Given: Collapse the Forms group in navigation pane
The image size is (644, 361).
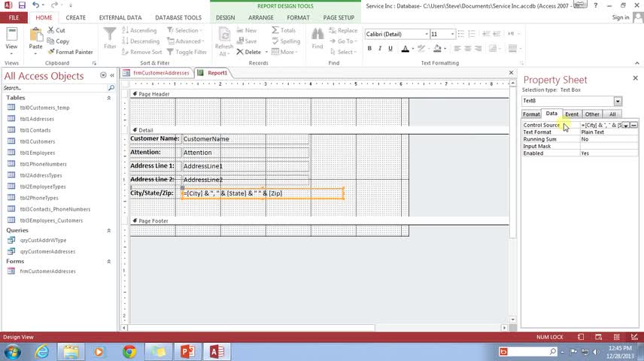Looking at the screenshot, I should click(x=109, y=261).
